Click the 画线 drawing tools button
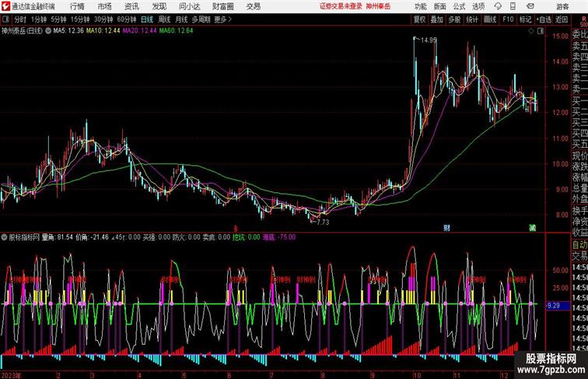The width and height of the screenshot is (588, 379). coord(490,19)
